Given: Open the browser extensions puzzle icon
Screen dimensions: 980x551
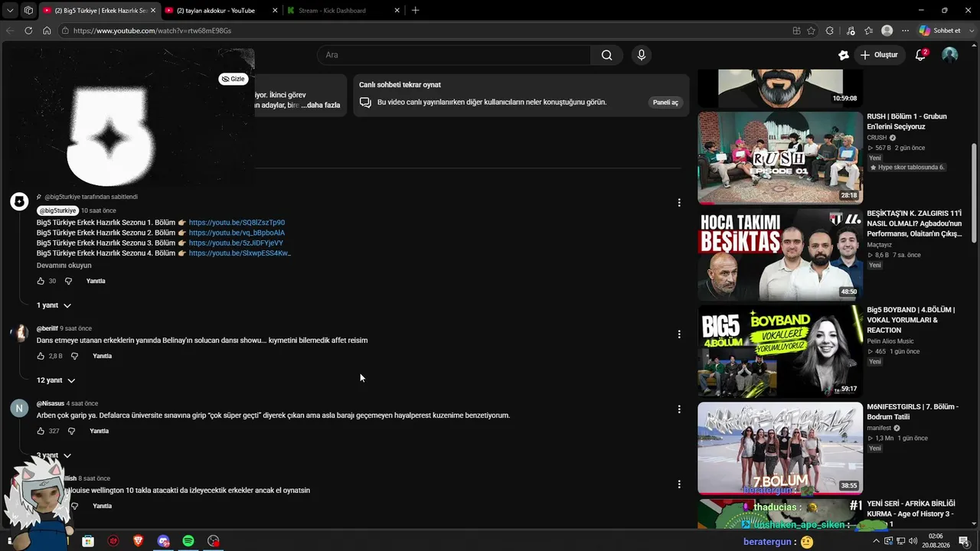Looking at the screenshot, I should [829, 31].
